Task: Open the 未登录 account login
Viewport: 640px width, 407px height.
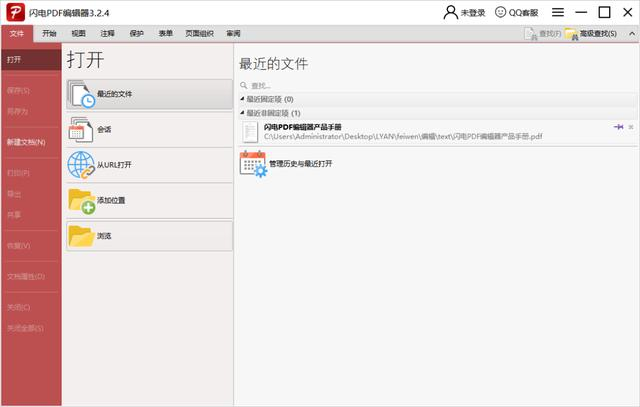Action: (x=464, y=13)
